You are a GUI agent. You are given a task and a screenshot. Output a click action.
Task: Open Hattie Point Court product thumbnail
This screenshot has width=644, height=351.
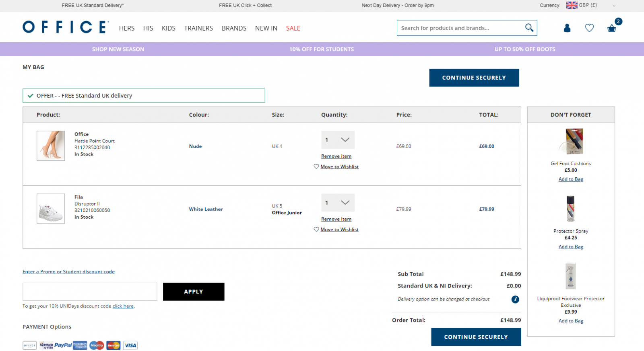(x=51, y=146)
